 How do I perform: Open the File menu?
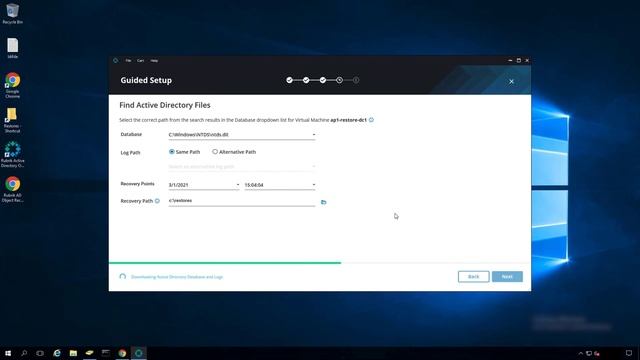[128, 60]
